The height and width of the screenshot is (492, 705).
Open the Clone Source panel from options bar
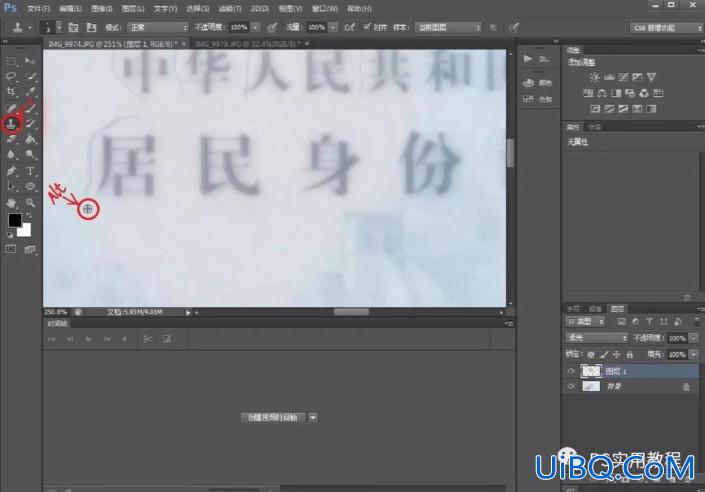coord(91,28)
